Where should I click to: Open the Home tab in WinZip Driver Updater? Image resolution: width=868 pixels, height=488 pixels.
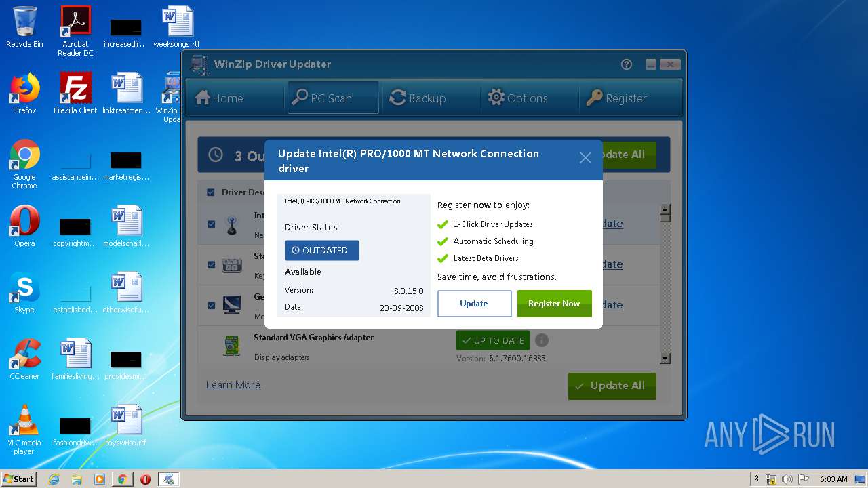[219, 98]
